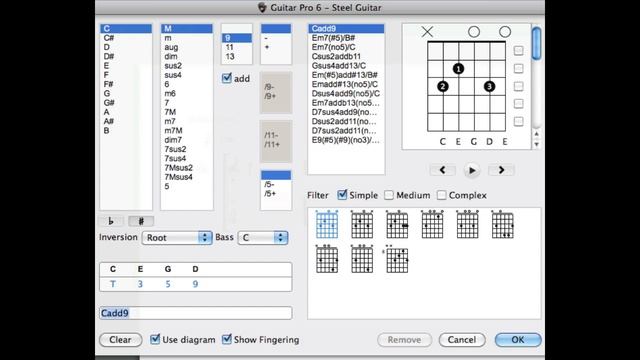The height and width of the screenshot is (360, 640).
Task: Click the Cancel button
Action: pos(462,340)
